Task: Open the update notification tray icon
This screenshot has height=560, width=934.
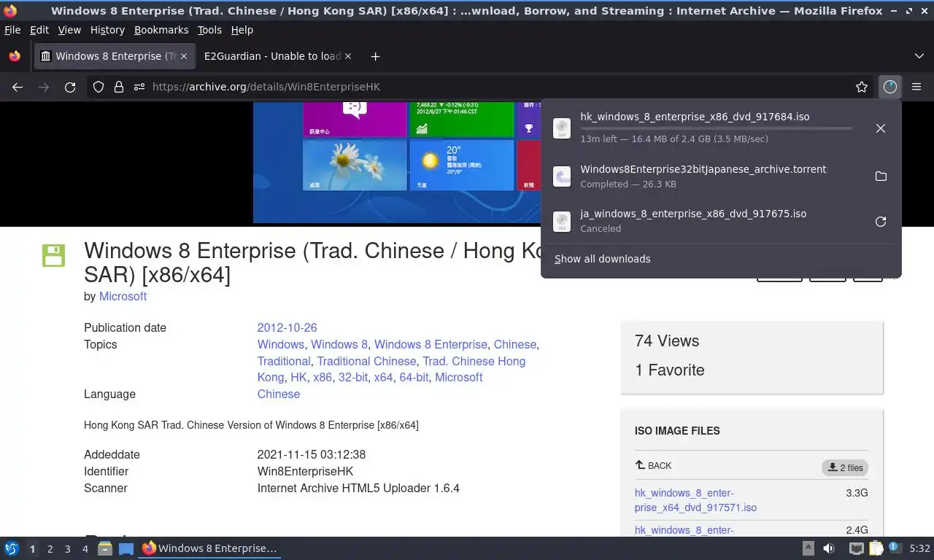Action: [895, 548]
